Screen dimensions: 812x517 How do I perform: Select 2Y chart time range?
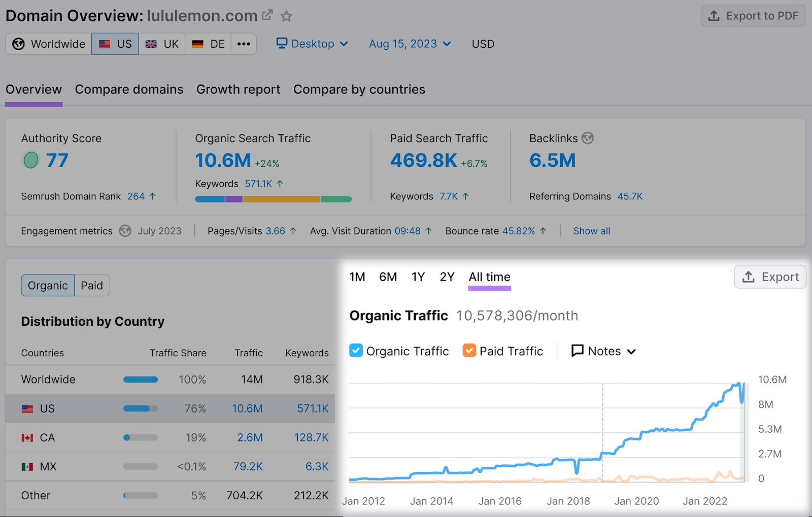[447, 277]
